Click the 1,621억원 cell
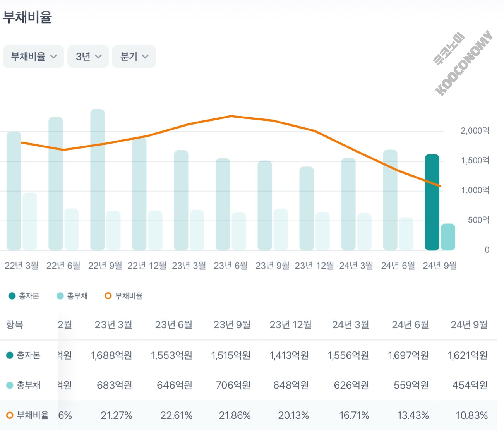This screenshot has width=504, height=432. [468, 355]
